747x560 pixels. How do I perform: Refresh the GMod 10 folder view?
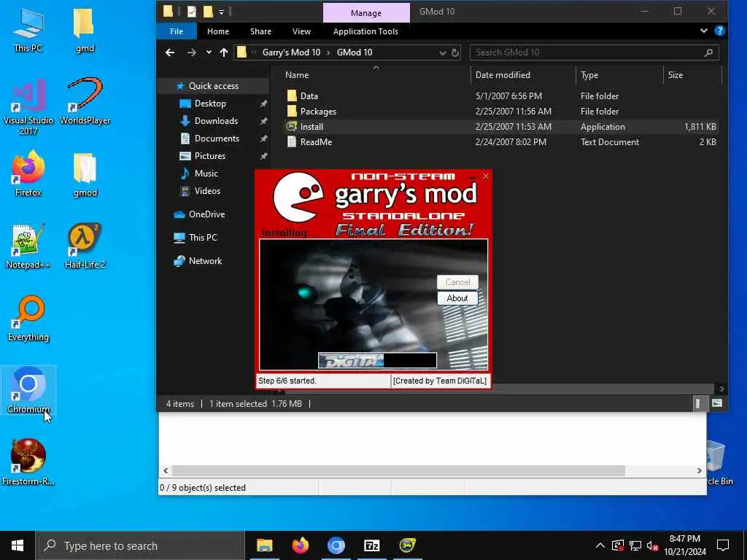coord(455,52)
